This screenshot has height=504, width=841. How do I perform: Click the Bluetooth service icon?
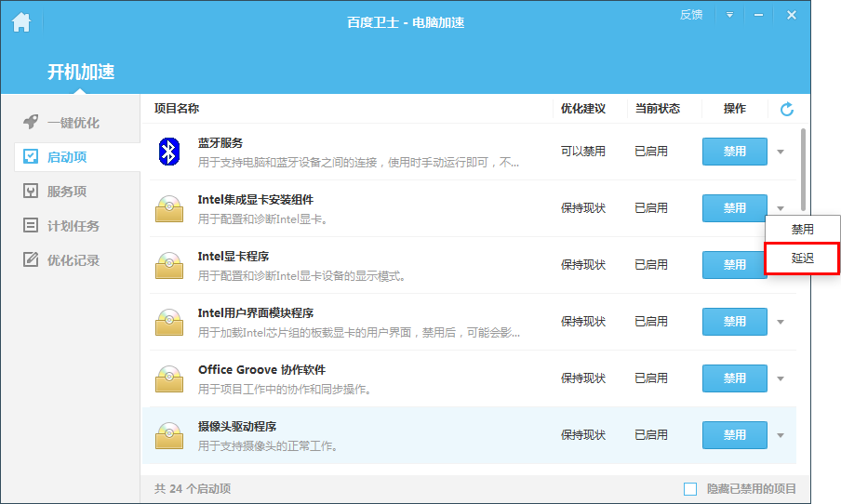[169, 152]
